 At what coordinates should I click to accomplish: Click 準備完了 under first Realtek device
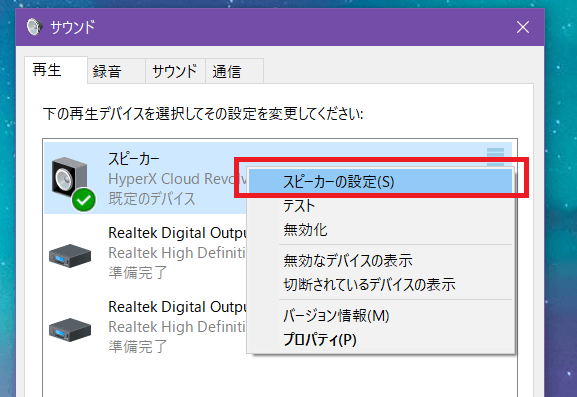tap(138, 273)
